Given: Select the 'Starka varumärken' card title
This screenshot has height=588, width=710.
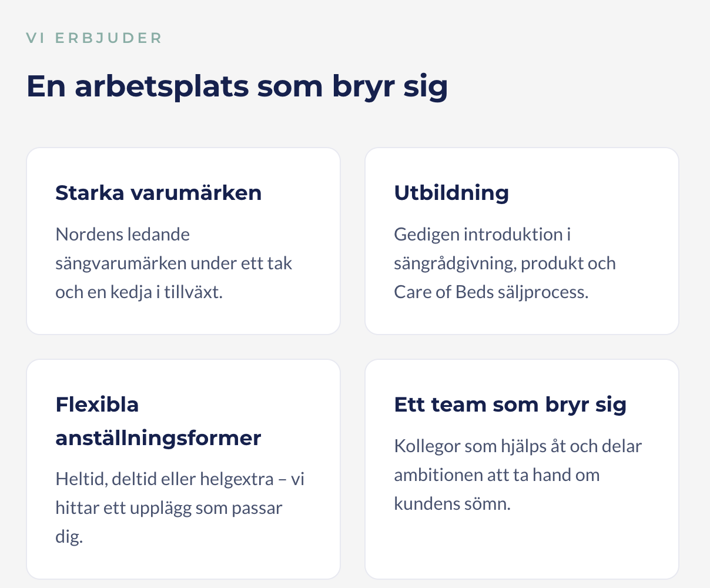Looking at the screenshot, I should [x=159, y=193].
